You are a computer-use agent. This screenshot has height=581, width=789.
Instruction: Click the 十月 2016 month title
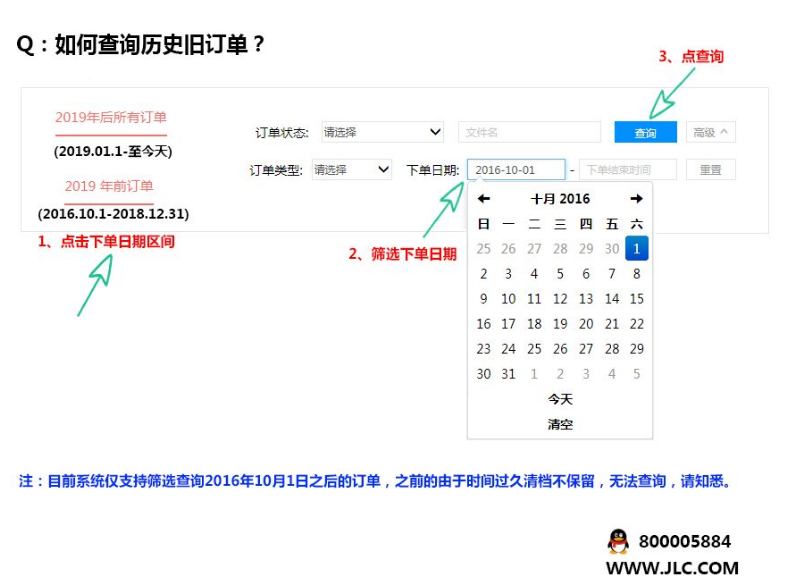[x=560, y=199]
